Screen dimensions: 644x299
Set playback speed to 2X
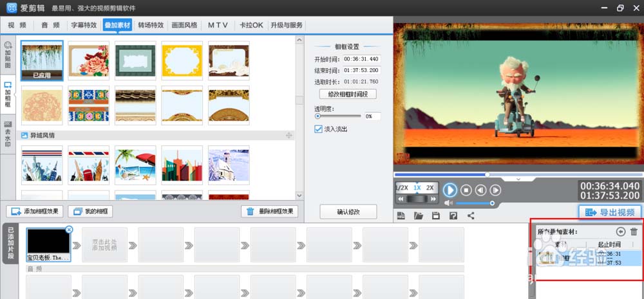pyautogui.click(x=430, y=188)
